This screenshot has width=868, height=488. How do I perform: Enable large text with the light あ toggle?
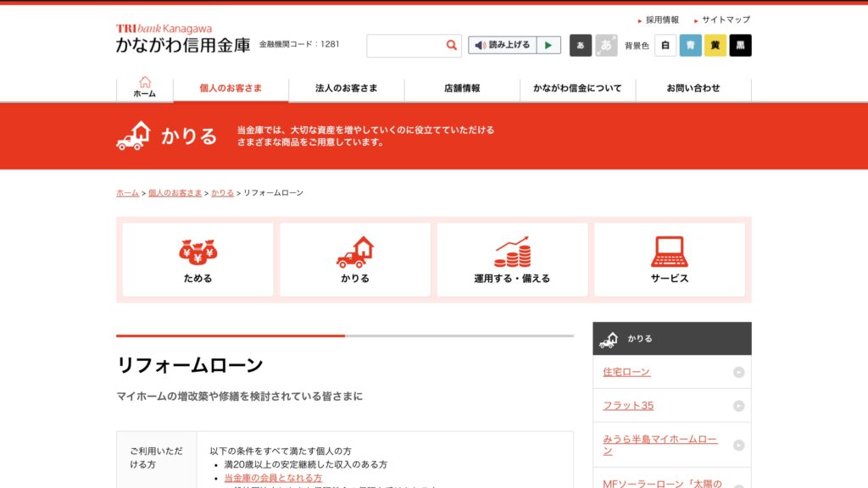pos(605,47)
